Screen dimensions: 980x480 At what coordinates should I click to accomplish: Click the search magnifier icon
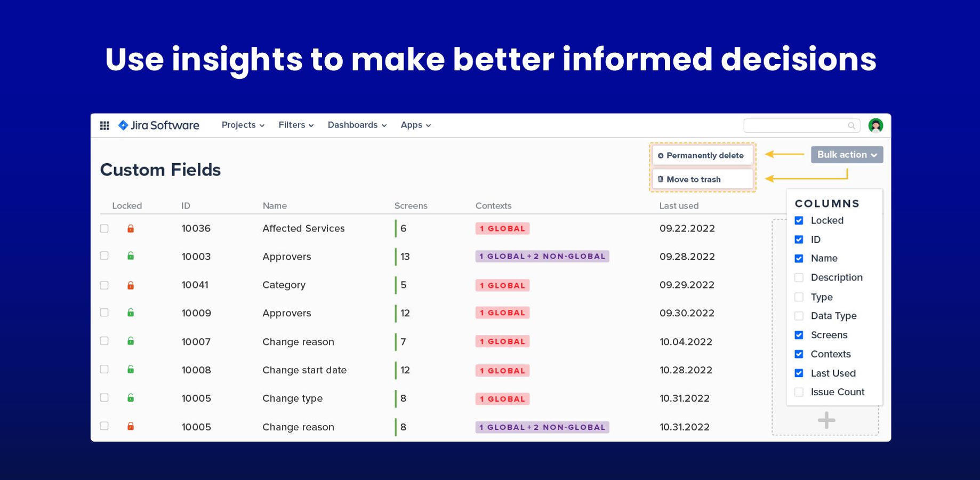851,126
